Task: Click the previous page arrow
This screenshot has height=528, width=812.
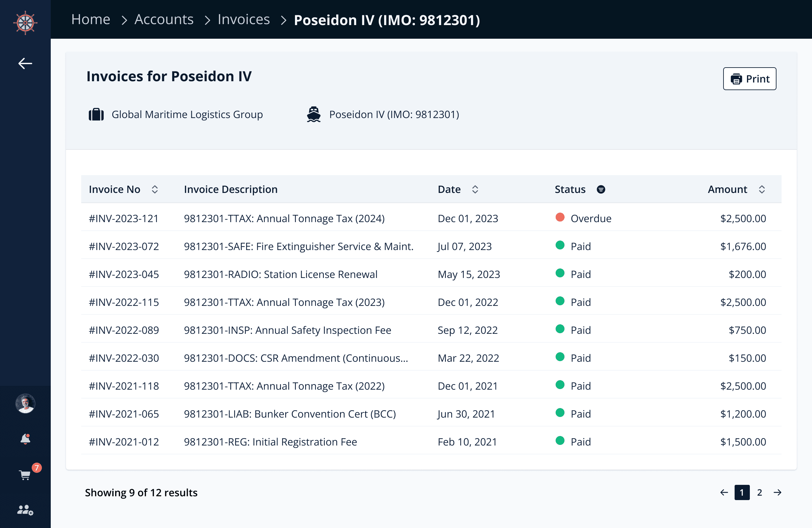Action: 724,492
